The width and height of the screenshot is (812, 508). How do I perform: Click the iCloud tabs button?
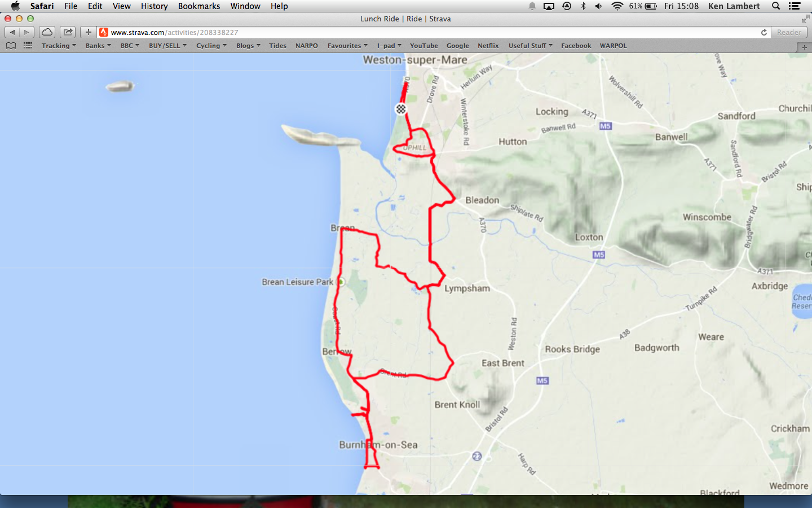[47, 32]
